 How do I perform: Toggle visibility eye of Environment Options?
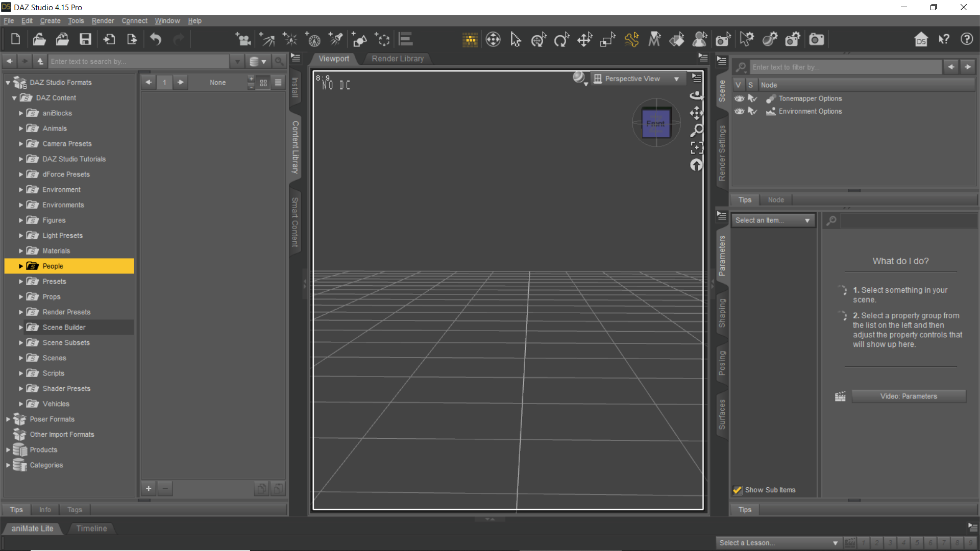coord(739,111)
